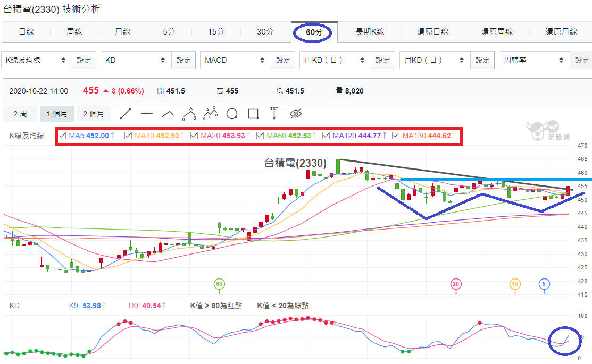Uncheck the MA5 moving average checkbox
The image size is (592, 364).
[63, 136]
